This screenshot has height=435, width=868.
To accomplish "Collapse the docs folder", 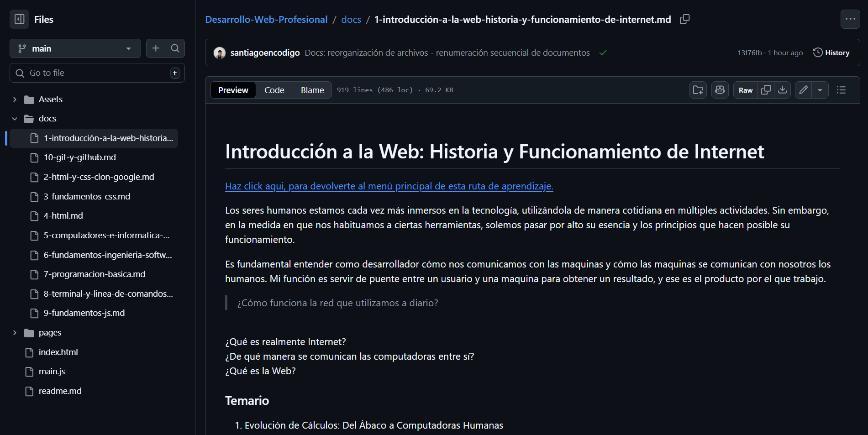I will coord(15,118).
